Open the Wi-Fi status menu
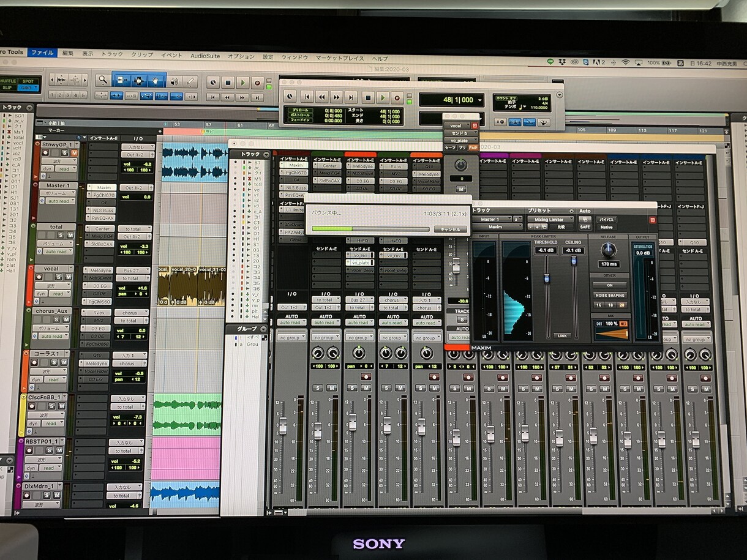This screenshot has height=560, width=747. (x=625, y=62)
